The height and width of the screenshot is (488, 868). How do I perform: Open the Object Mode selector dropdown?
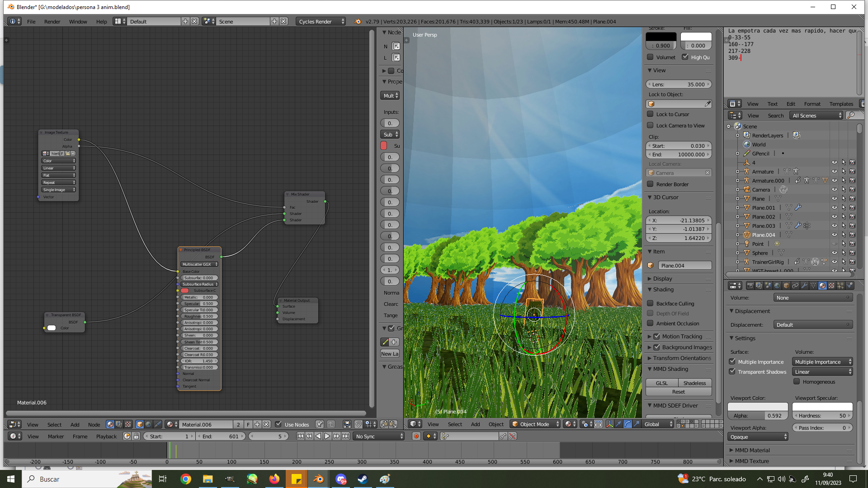pyautogui.click(x=536, y=424)
